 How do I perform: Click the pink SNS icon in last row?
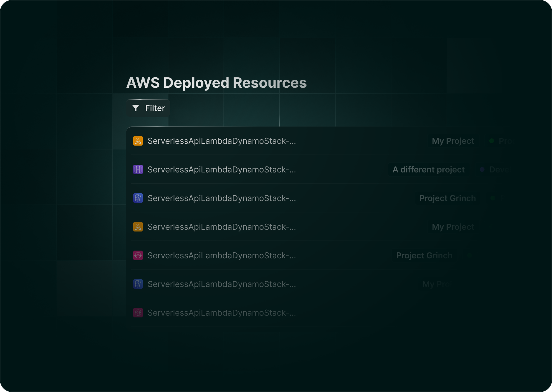pyautogui.click(x=138, y=313)
